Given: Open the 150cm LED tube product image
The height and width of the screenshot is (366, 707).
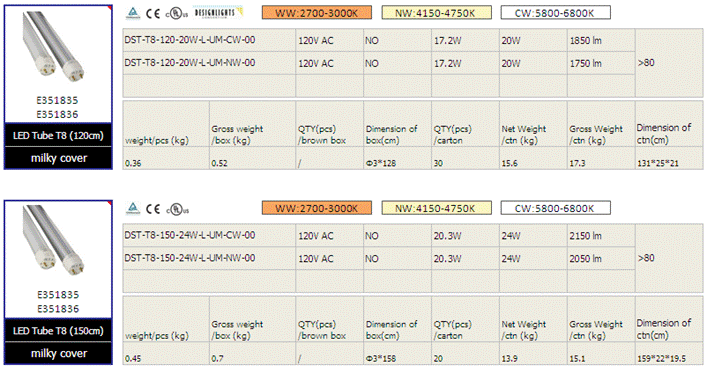Looking at the screenshot, I should pos(53,240).
